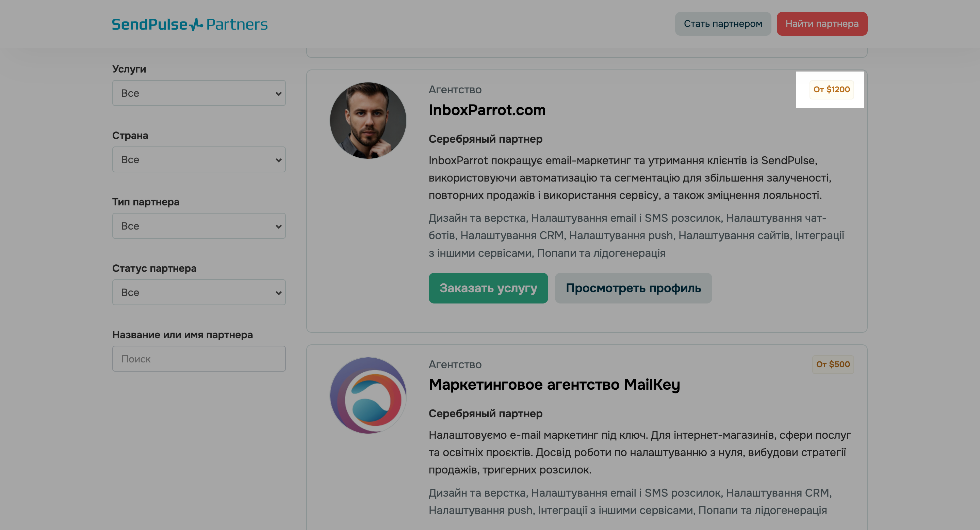Open Маркетинговое агентство MailKey title
This screenshot has width=980, height=530.
click(x=554, y=385)
